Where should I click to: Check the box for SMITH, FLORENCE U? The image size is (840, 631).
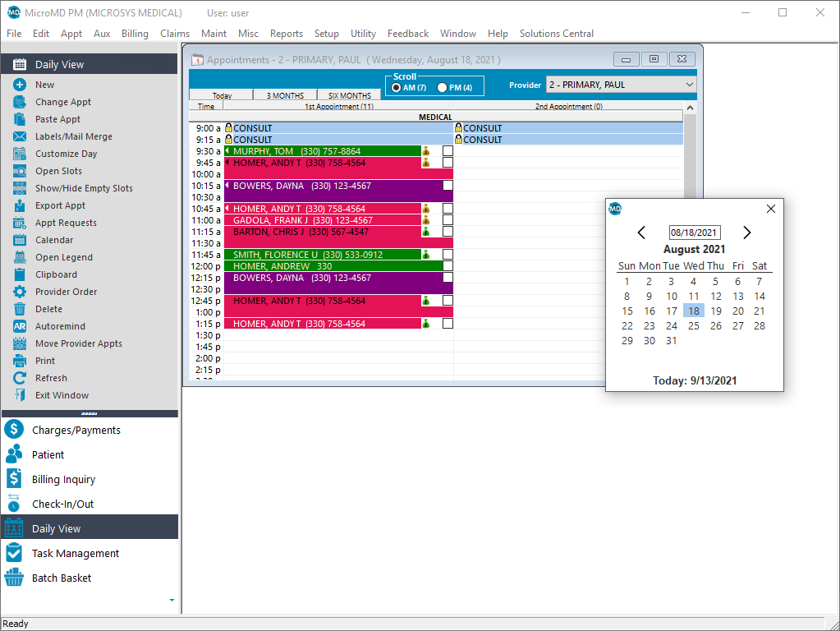point(448,255)
